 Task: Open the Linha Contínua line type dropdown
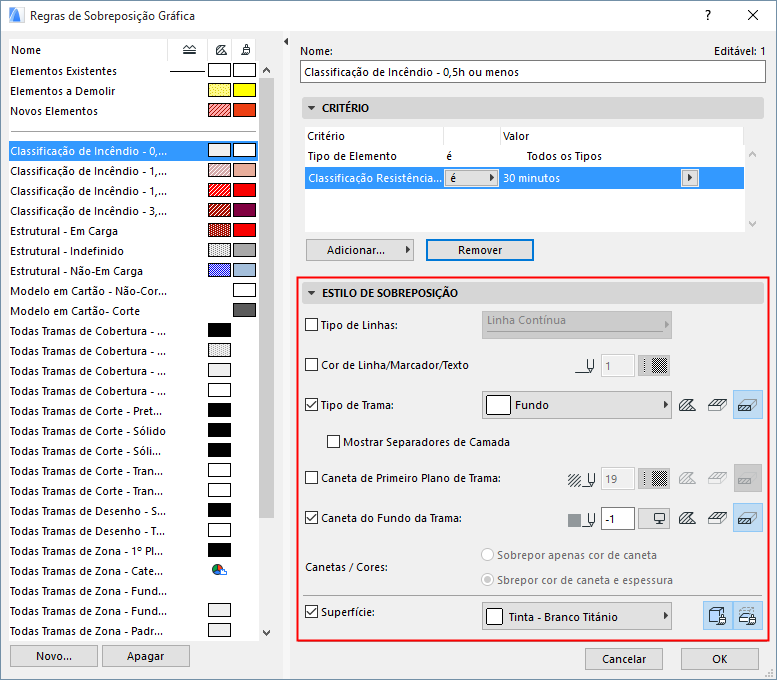tap(577, 325)
